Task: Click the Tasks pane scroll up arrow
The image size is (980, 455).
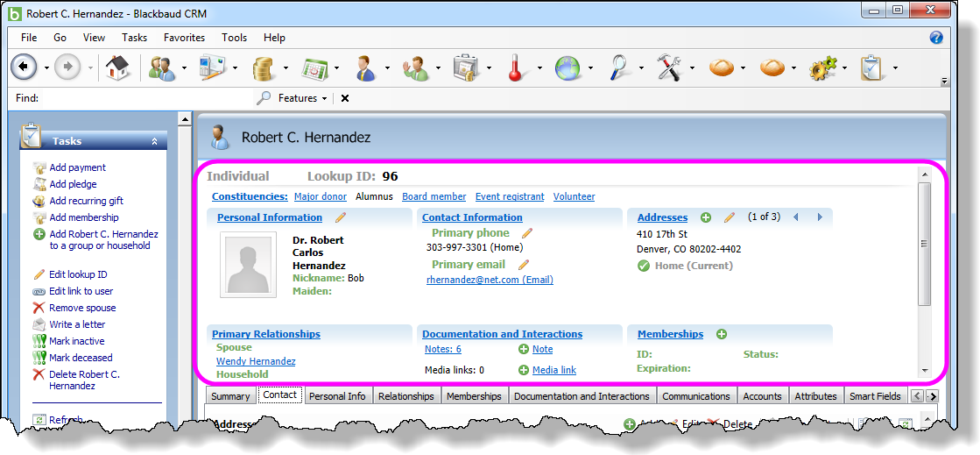Action: (x=185, y=119)
